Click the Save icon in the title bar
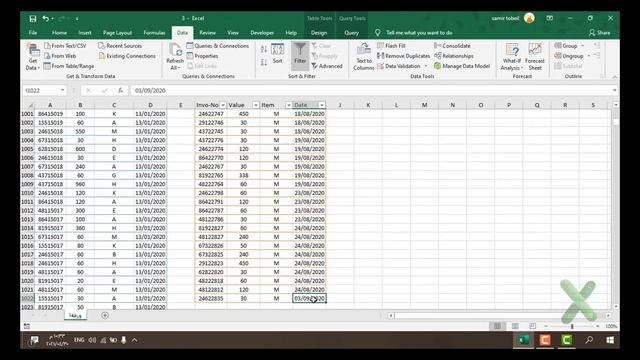Viewport: 640px width, 360px height. (x=33, y=18)
